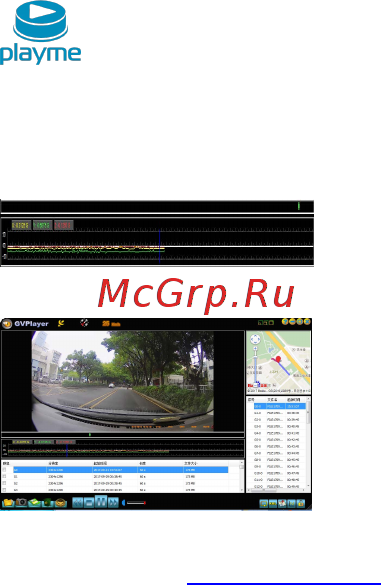
Task: Mute using the speaker icon
Action: click(124, 503)
